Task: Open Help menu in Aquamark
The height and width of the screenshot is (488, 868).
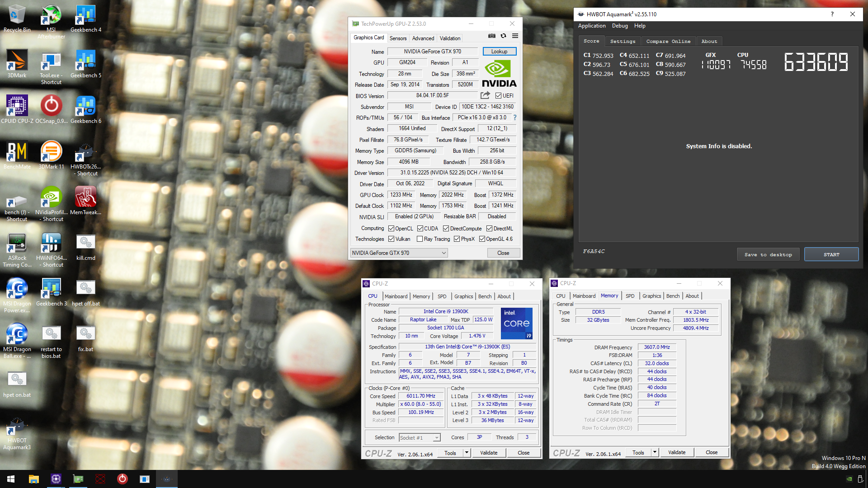Action: (x=640, y=26)
